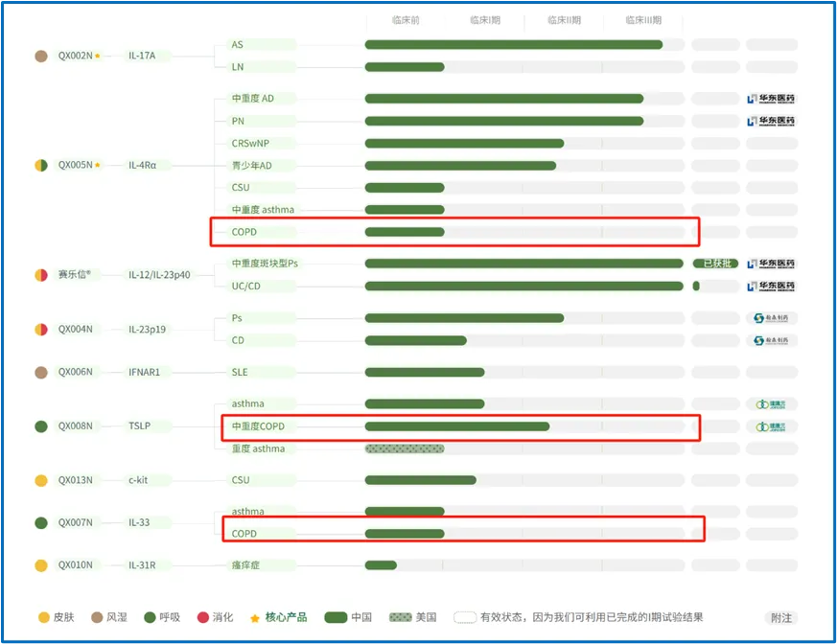Image resolution: width=837 pixels, height=644 pixels.
Task: Select the 临床前 column header
Action: (406, 20)
